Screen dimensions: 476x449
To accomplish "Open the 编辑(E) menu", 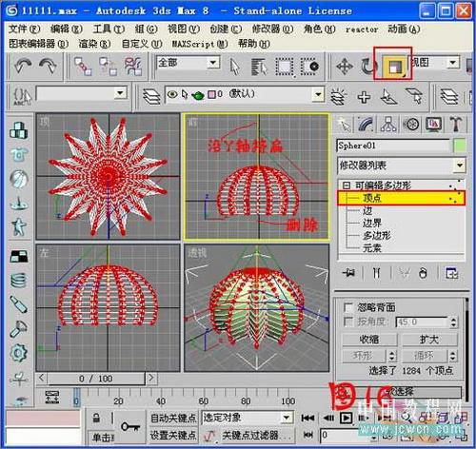I will pyautogui.click(x=67, y=29).
